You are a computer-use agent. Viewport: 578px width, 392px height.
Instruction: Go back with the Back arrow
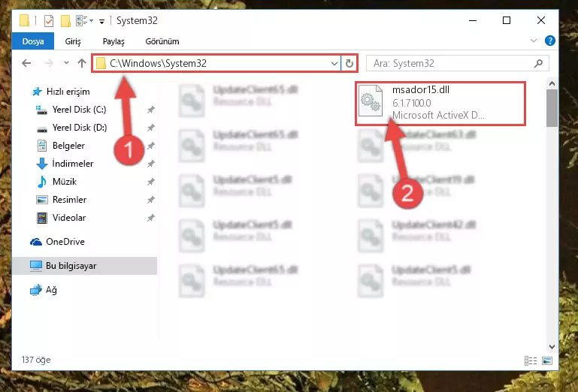click(26, 63)
